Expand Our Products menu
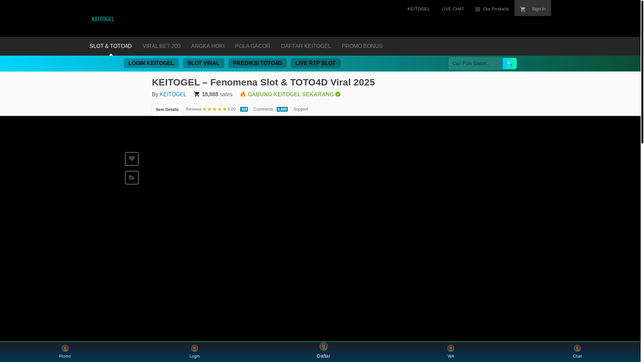644x362 pixels. tap(492, 9)
